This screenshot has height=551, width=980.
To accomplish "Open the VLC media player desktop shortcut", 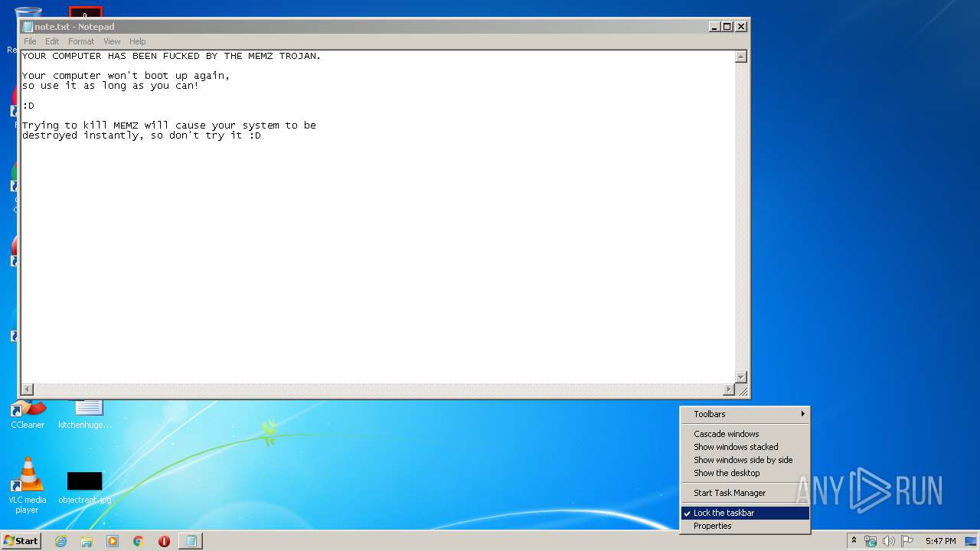I will 28,485.
